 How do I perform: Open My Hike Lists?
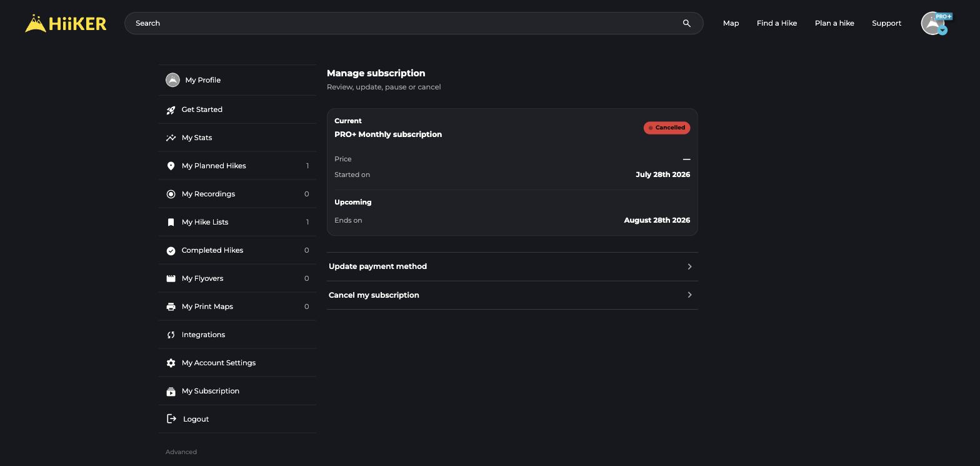(x=237, y=222)
